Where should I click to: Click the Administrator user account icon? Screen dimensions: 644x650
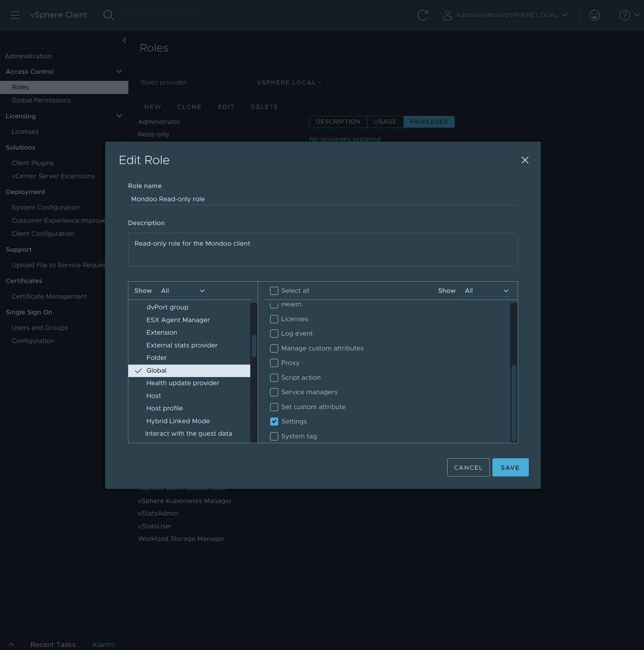pyautogui.click(x=447, y=15)
